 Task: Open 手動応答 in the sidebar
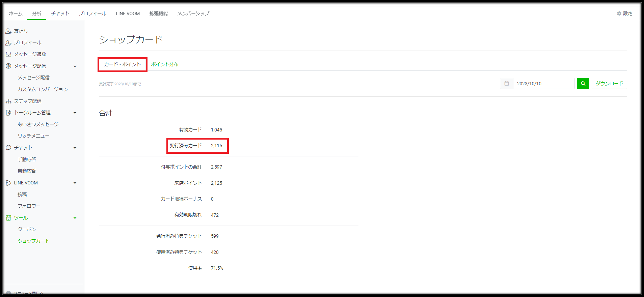(x=27, y=159)
